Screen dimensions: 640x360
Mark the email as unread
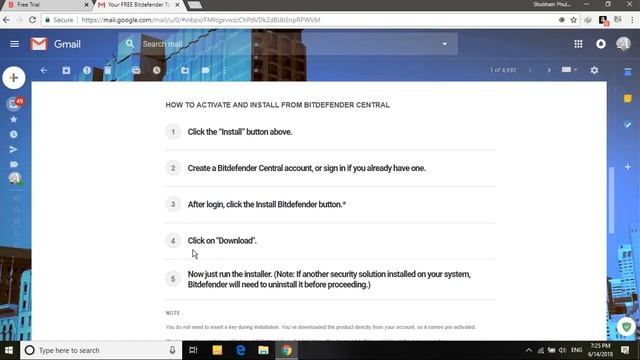(136, 70)
